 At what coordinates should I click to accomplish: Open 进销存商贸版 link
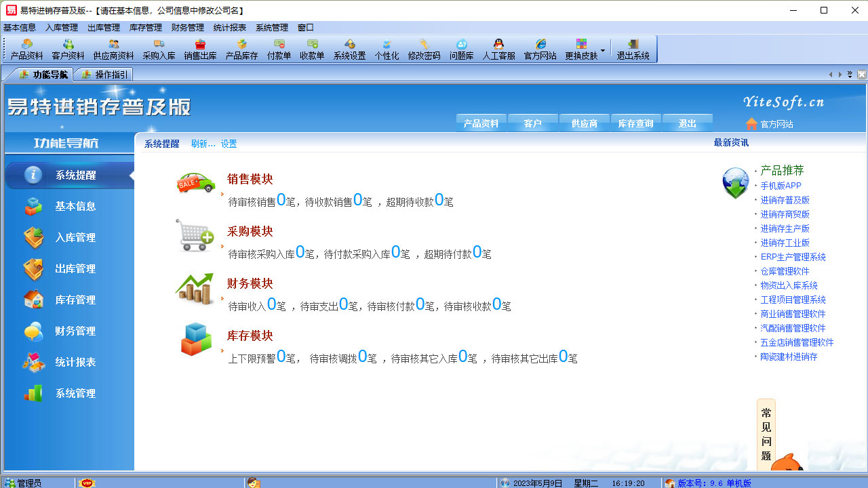(785, 214)
